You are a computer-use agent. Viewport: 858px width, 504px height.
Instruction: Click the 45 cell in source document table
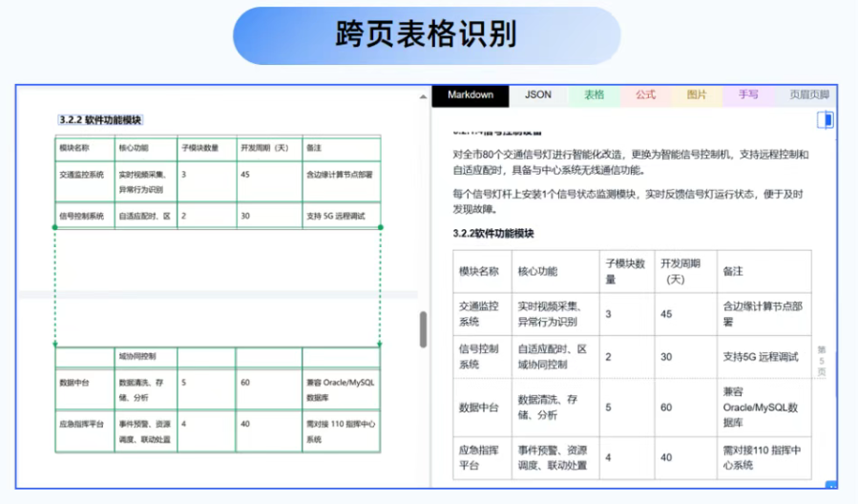[x=270, y=181]
